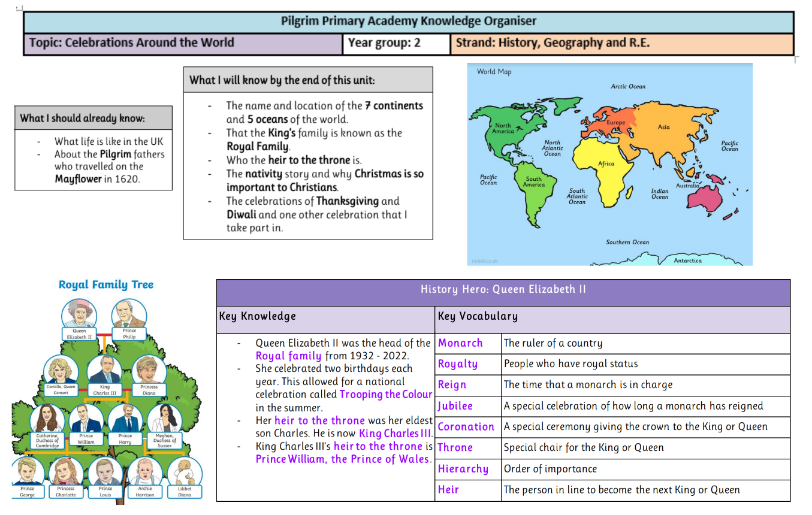Viewport: 812px width, 515px height.
Task: Select the 'Jubilee' vocabulary term
Action: click(x=455, y=406)
